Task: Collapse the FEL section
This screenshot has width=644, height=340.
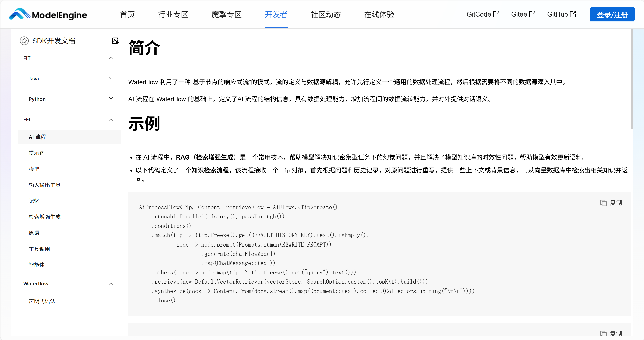Action: [111, 119]
